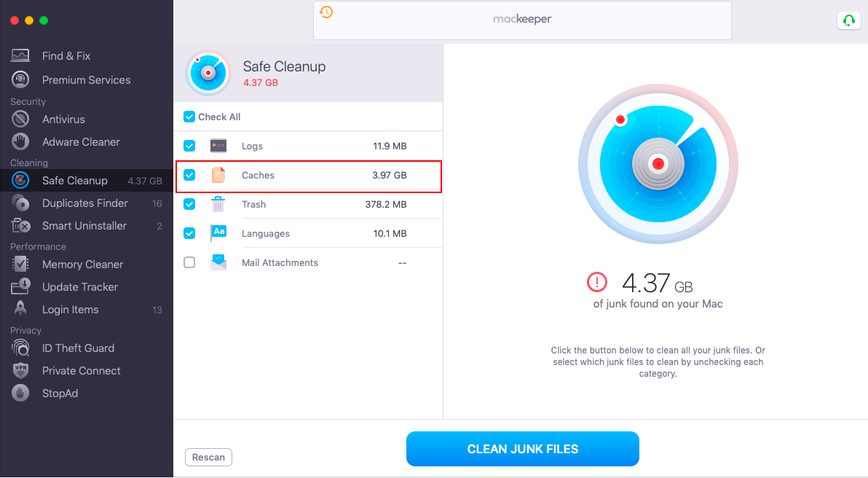
Task: Select the Adware Cleaner hand icon
Action: (20, 142)
